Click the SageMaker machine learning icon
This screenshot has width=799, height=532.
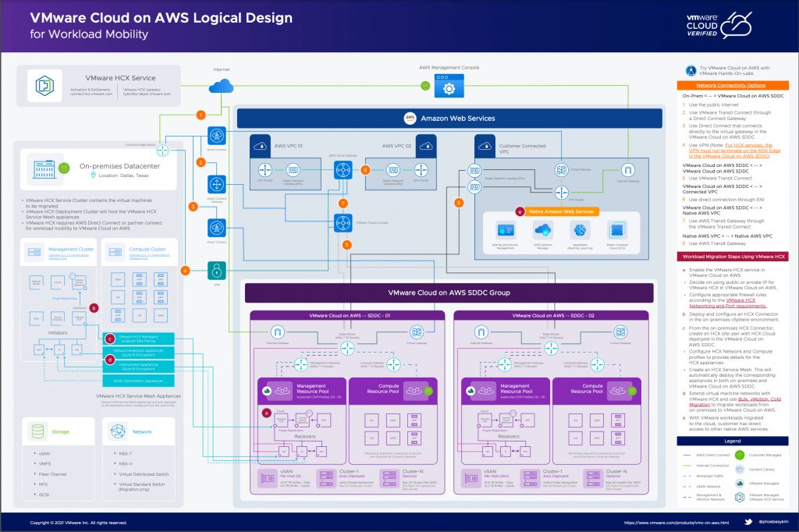580,229
